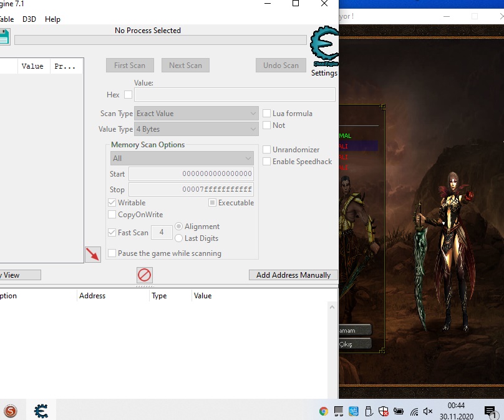The width and height of the screenshot is (504, 420).
Task: Click the address list scrollbar up arrow
Action: tap(332, 307)
